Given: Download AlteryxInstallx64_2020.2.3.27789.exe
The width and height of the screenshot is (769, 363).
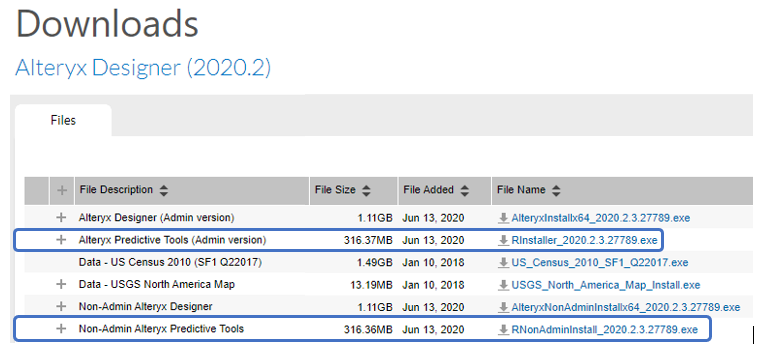Looking at the screenshot, I should (x=601, y=218).
